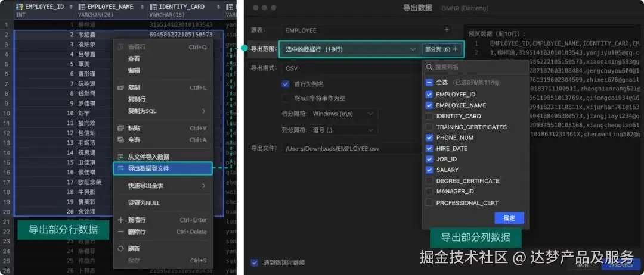Click the select-all icon next to 全选

click(x=120, y=140)
